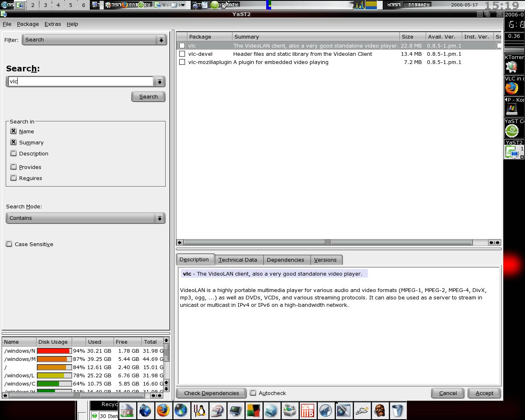
Task: Launch Firefox from the bottom dock
Action: (163, 410)
